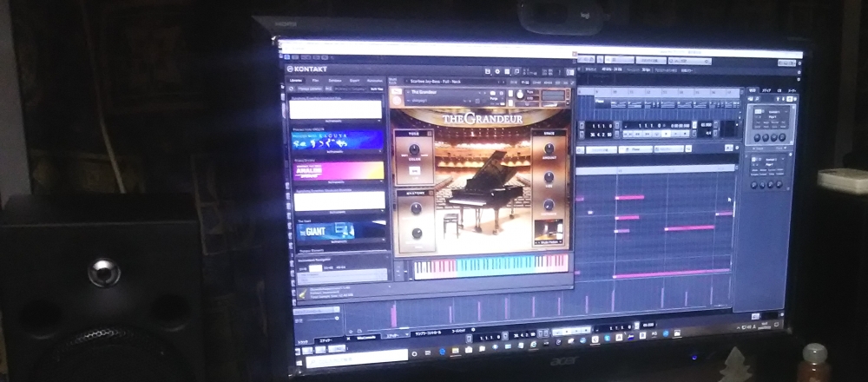Toggle the TONE section power switch
The height and width of the screenshot is (382, 868).
pyautogui.click(x=431, y=134)
